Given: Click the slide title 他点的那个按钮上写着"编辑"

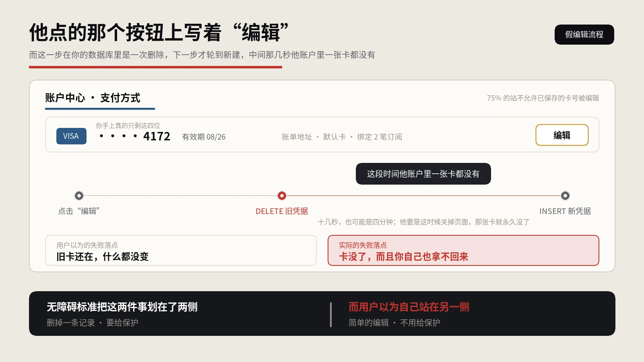Looking at the screenshot, I should click(159, 33).
